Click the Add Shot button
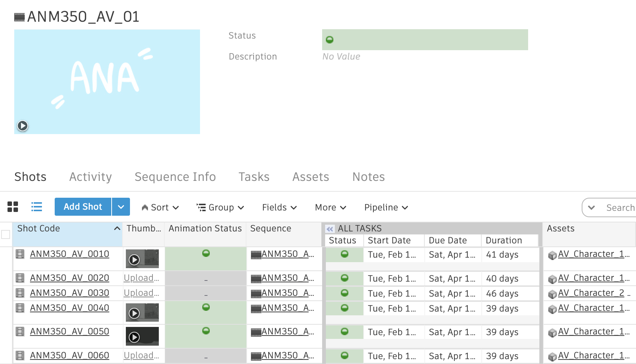 (82, 206)
